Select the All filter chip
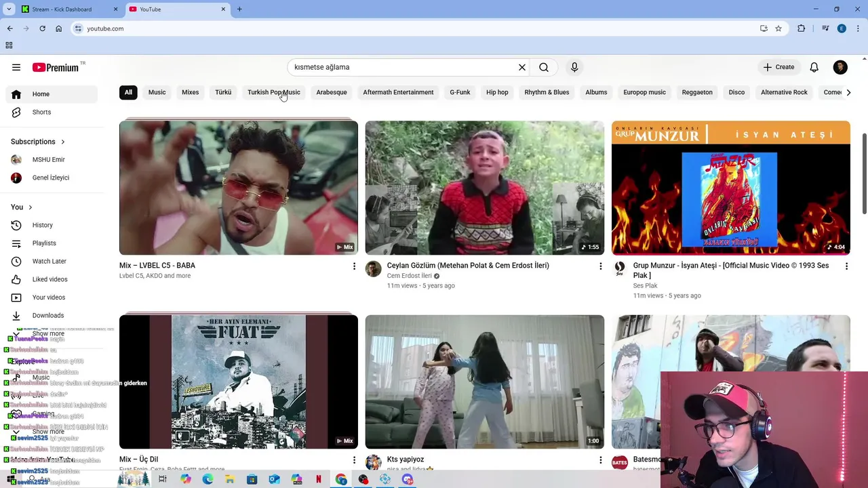Image resolution: width=868 pixels, height=488 pixels. coord(128,92)
